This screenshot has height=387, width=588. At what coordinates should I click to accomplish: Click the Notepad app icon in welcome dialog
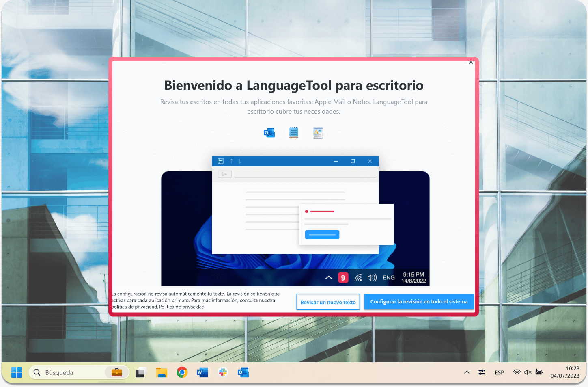294,133
